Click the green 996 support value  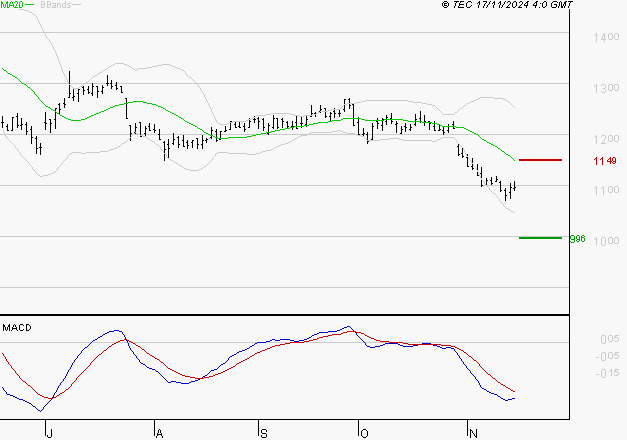[x=577, y=239]
